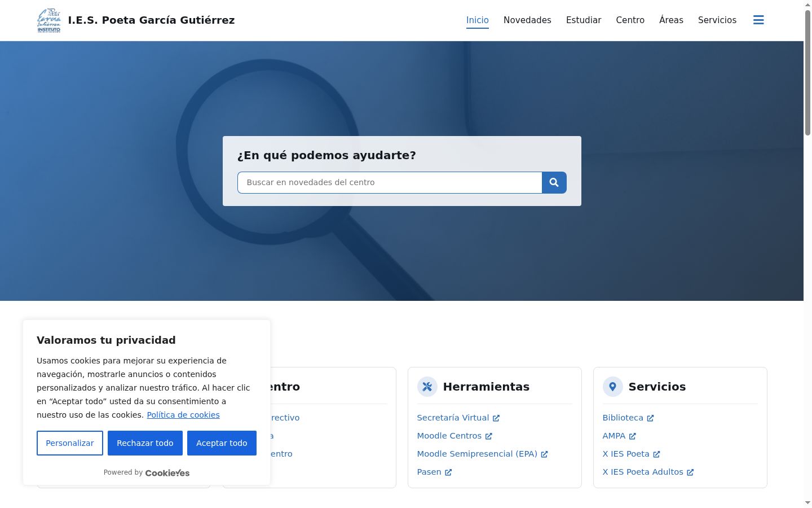Click the magnifier search button

554,182
